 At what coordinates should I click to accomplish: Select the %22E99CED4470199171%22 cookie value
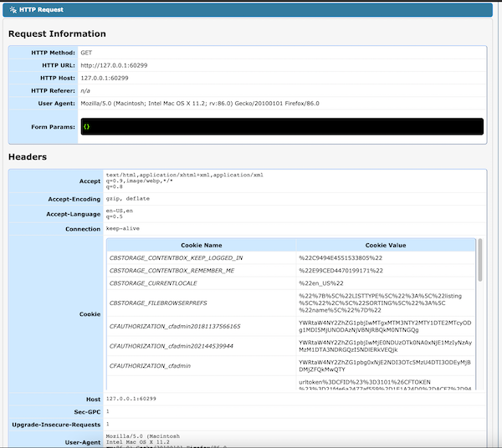pos(341,271)
